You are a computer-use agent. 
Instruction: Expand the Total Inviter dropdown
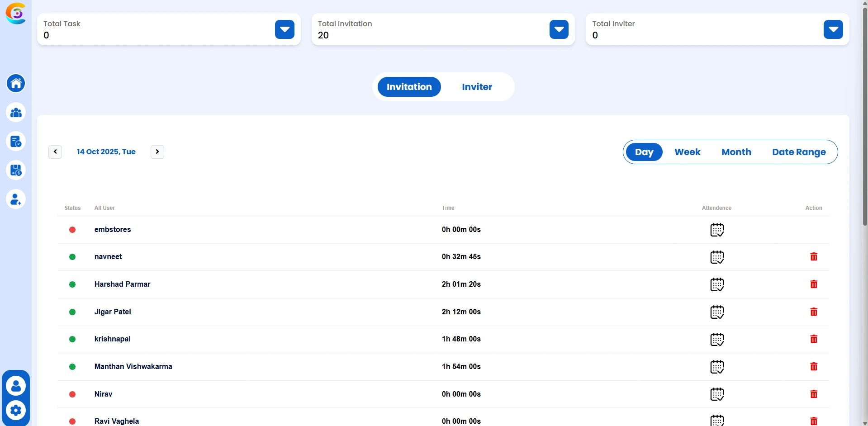point(833,29)
